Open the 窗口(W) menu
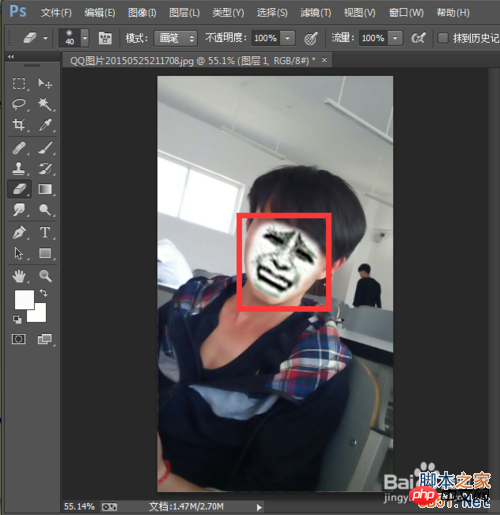Viewport: 500px width, 515px height. pos(406,13)
